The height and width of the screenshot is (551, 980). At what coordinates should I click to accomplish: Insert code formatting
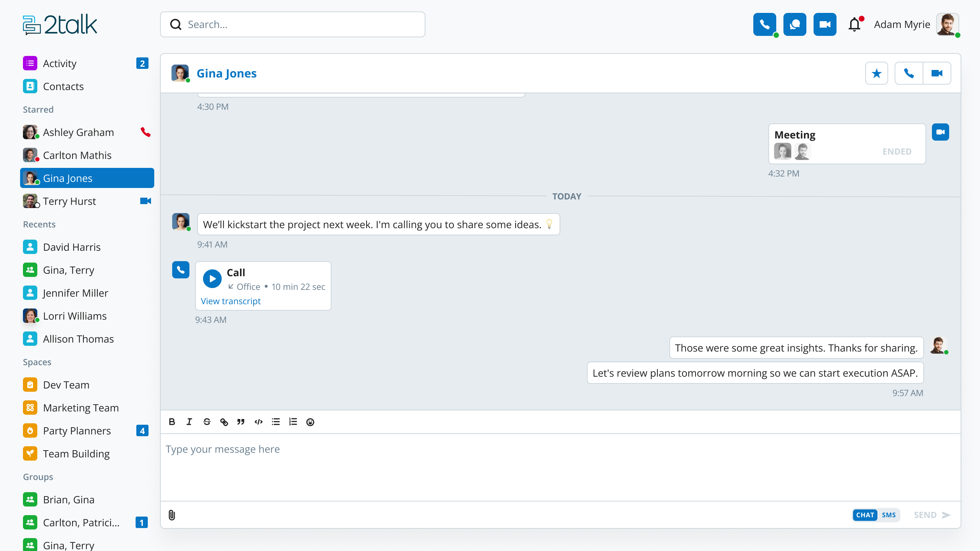click(258, 422)
